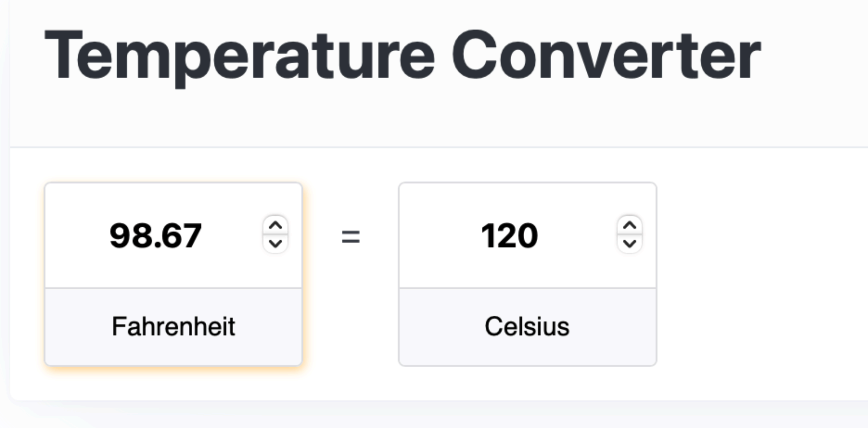The width and height of the screenshot is (868, 428).
Task: Click the word Temperature in heading
Action: tap(239, 56)
